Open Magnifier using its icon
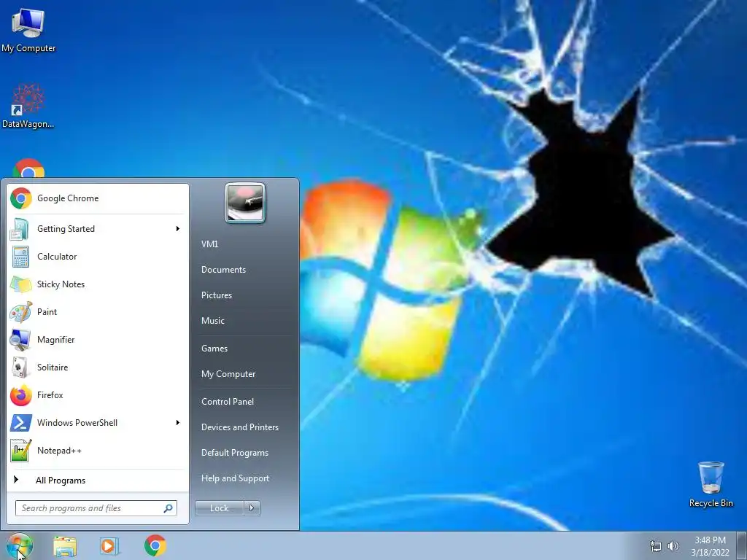This screenshot has height=560, width=747. (x=20, y=340)
